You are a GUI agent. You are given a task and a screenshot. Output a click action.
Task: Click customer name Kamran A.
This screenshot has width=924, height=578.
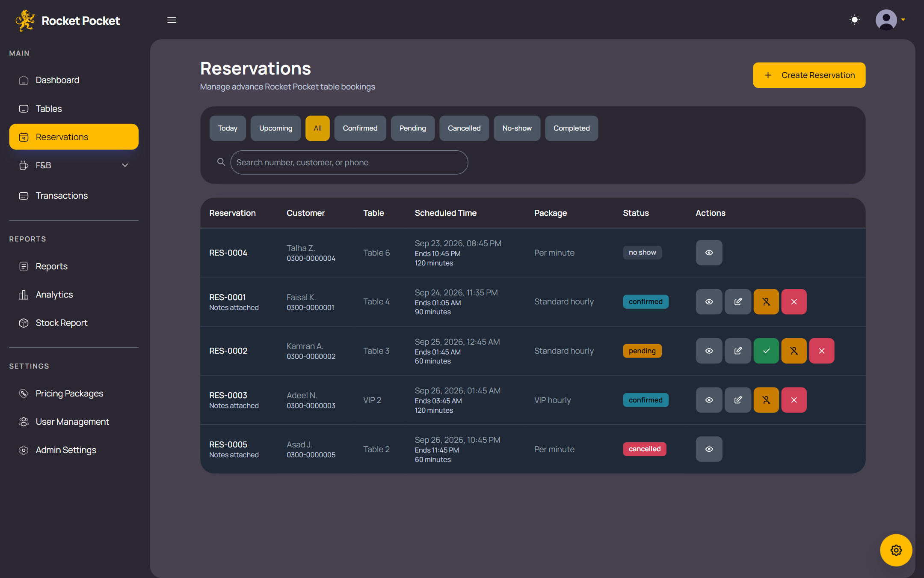pos(305,346)
